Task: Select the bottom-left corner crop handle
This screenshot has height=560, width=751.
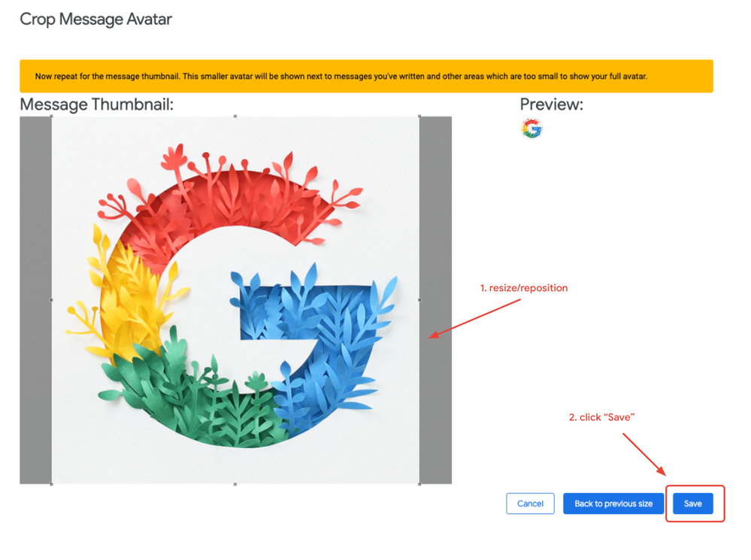Action: [51, 484]
